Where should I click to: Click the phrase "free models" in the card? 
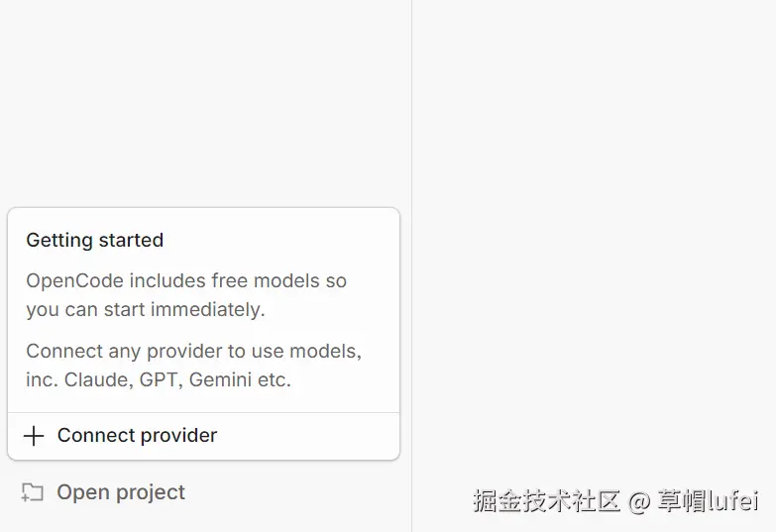point(261,280)
